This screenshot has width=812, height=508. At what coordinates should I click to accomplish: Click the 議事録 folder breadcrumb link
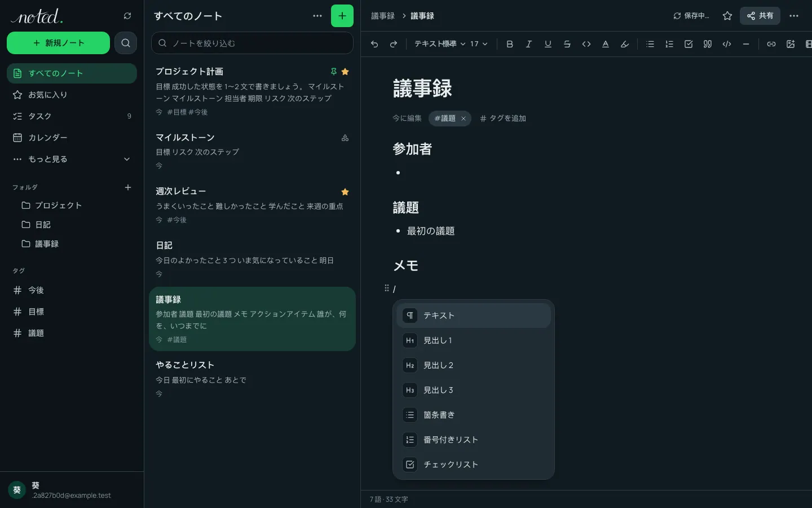[383, 16]
